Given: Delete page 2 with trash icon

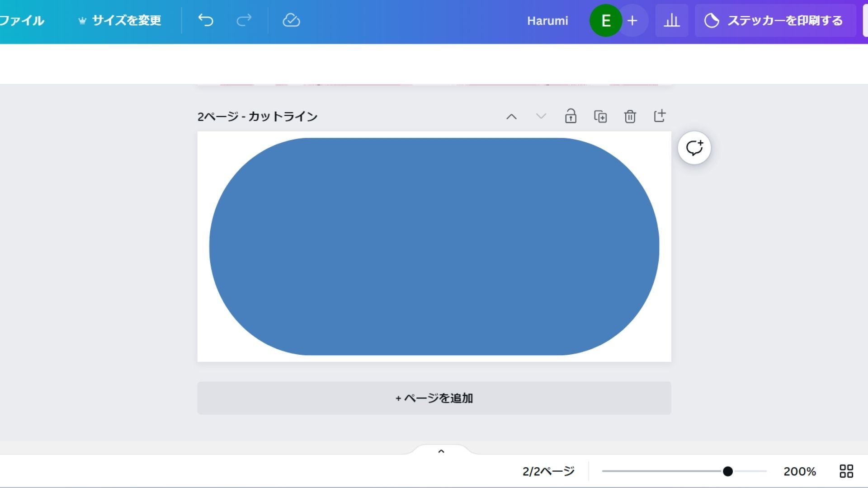Looking at the screenshot, I should coord(630,117).
